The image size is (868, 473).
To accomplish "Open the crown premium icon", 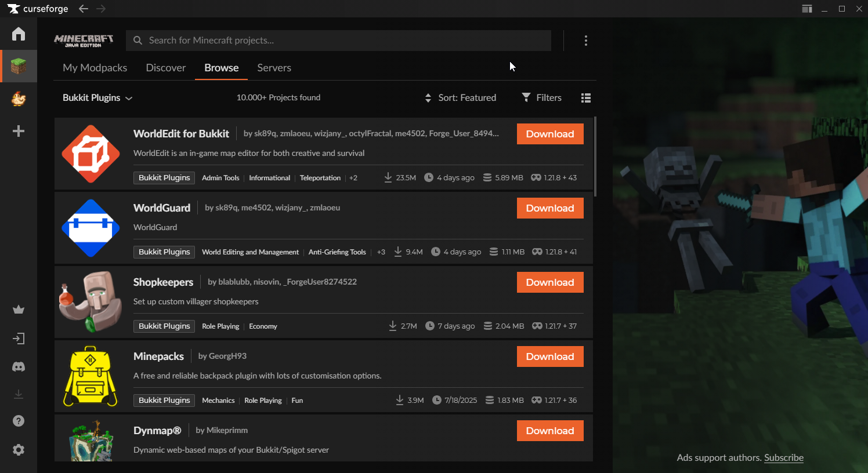I will [19, 310].
